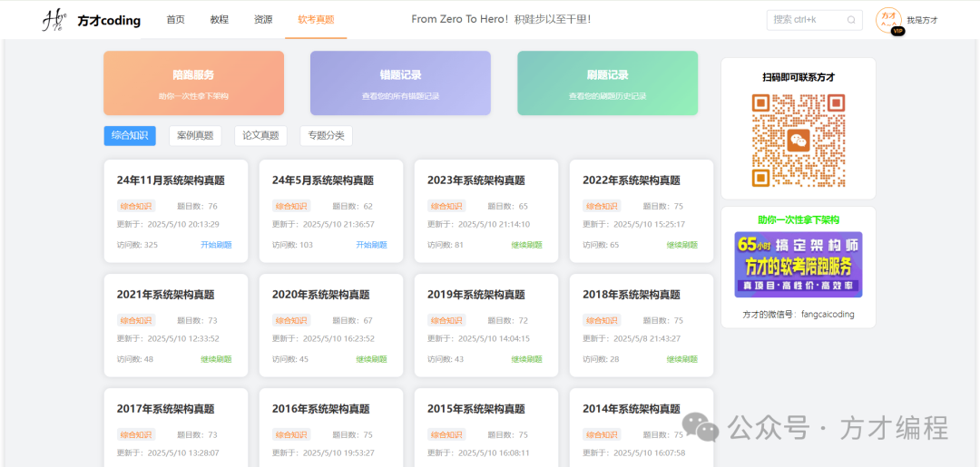980x467 pixels.
Task: Open the 陪跑服务 card
Action: pyautogui.click(x=194, y=83)
